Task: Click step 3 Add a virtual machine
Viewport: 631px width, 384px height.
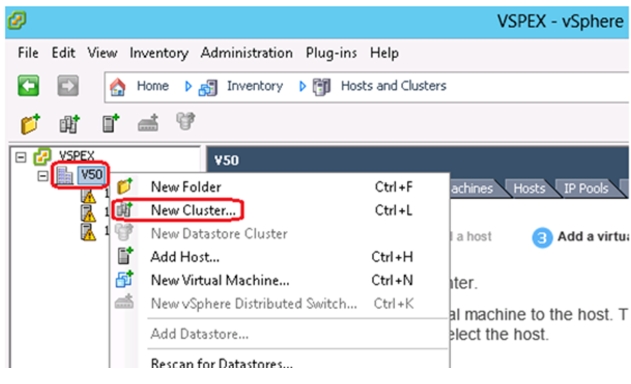Action: click(x=581, y=237)
